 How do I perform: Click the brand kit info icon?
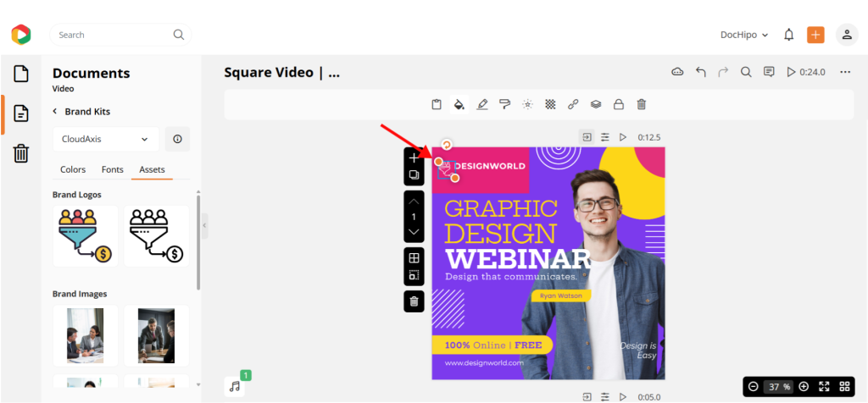click(x=178, y=140)
